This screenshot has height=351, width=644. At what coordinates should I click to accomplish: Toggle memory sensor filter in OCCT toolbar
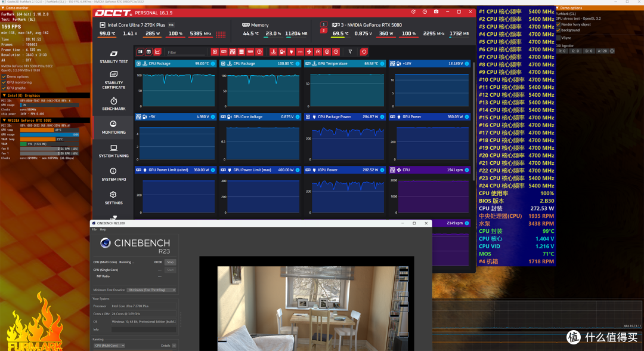pyautogui.click(x=250, y=52)
